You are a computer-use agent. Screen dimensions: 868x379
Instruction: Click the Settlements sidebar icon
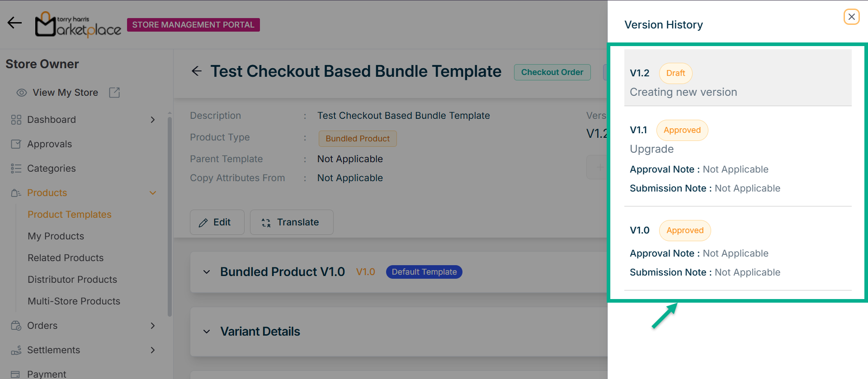point(16,350)
